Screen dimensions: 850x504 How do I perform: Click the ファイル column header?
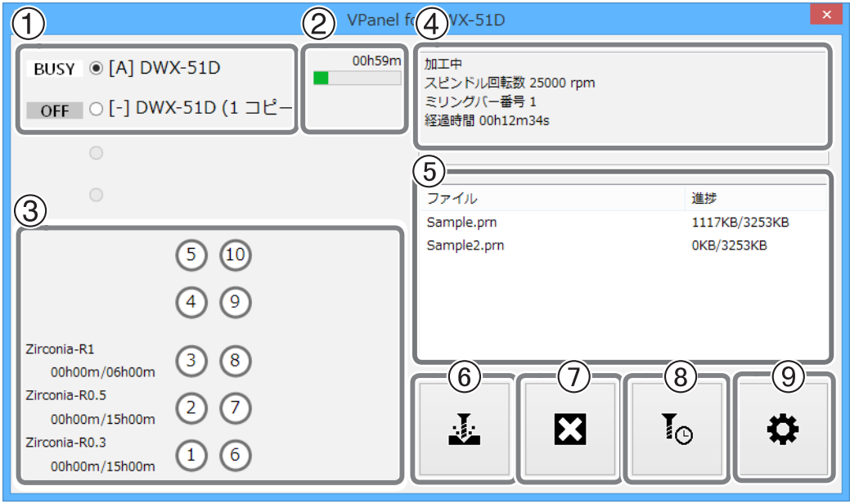coord(552,198)
